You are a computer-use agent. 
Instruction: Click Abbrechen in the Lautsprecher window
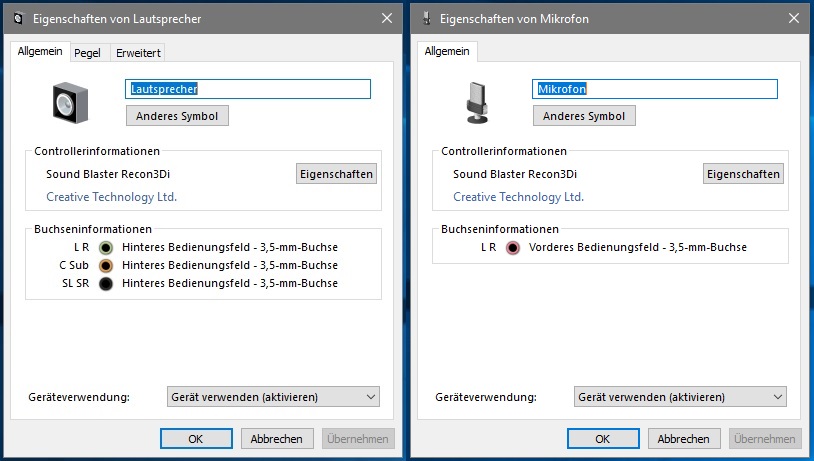click(277, 439)
